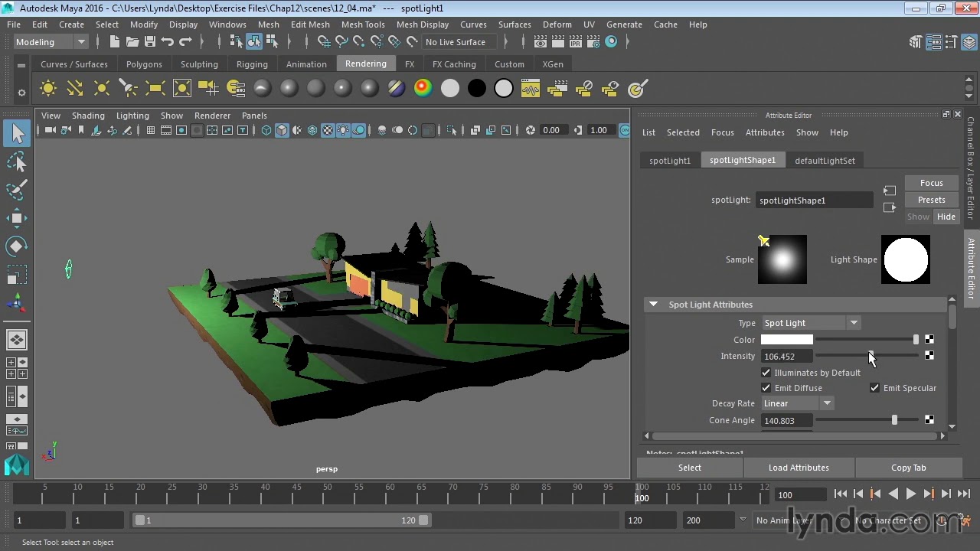The image size is (980, 551).
Task: Switch to the Animation shelf tab
Action: point(306,64)
